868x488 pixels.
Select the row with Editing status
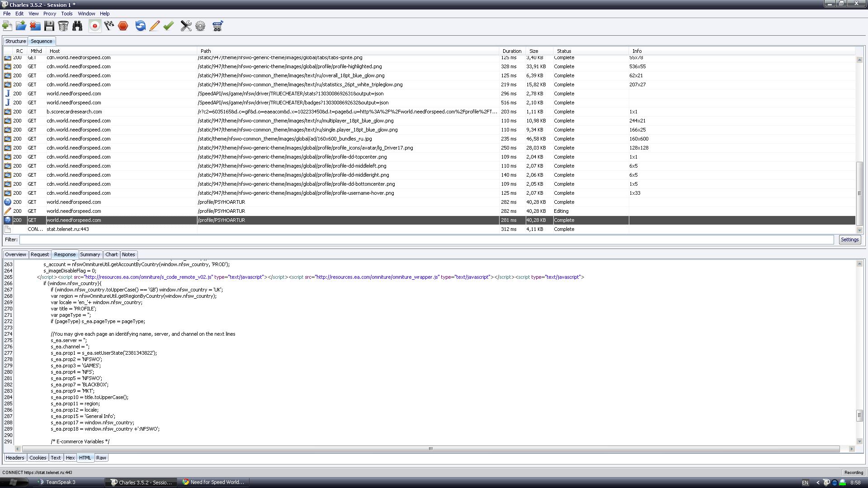(x=429, y=211)
